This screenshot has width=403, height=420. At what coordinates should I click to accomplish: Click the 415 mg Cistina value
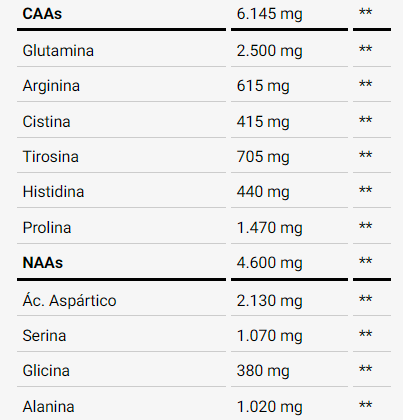tap(263, 122)
